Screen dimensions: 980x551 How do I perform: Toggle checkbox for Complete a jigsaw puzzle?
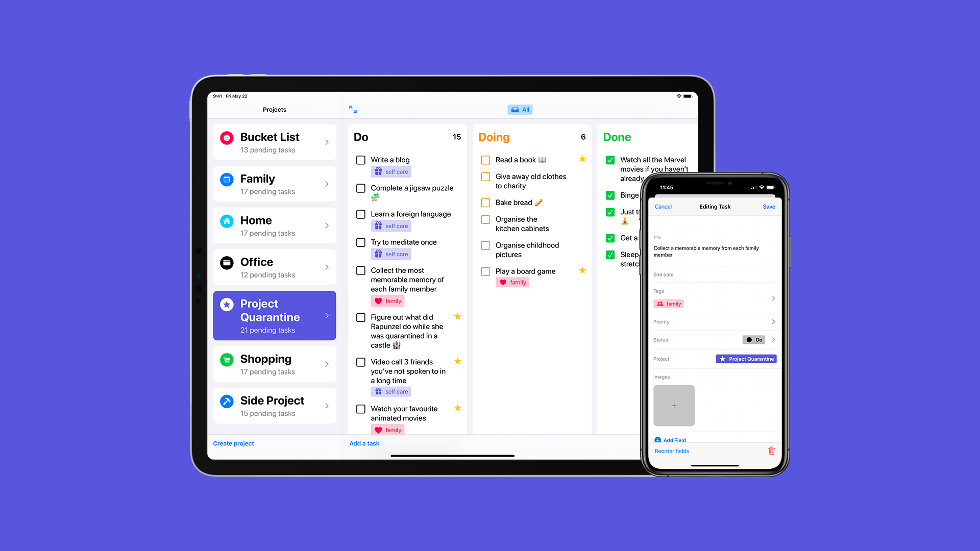359,188
